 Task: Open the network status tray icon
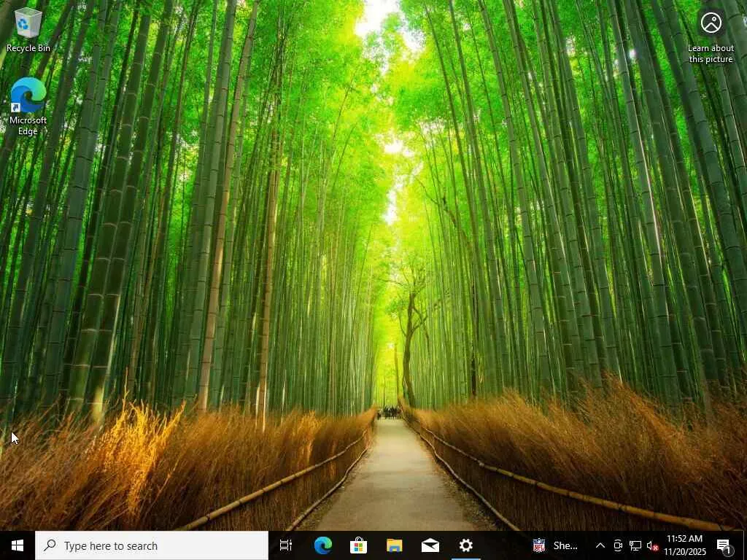click(635, 545)
